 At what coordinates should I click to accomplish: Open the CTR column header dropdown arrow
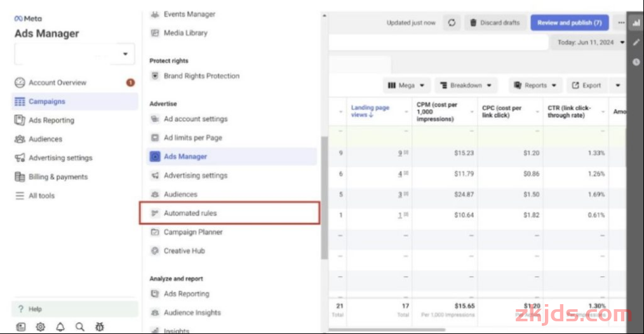point(603,112)
